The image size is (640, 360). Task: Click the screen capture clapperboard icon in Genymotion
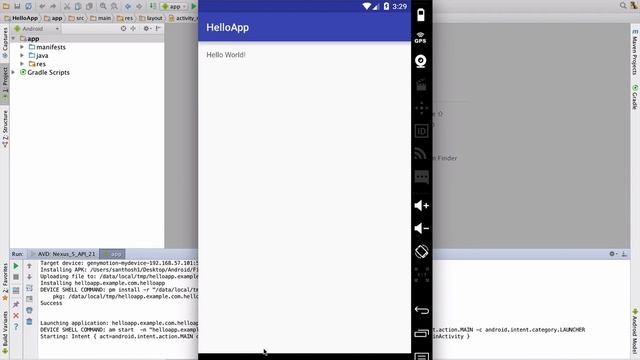click(421, 84)
